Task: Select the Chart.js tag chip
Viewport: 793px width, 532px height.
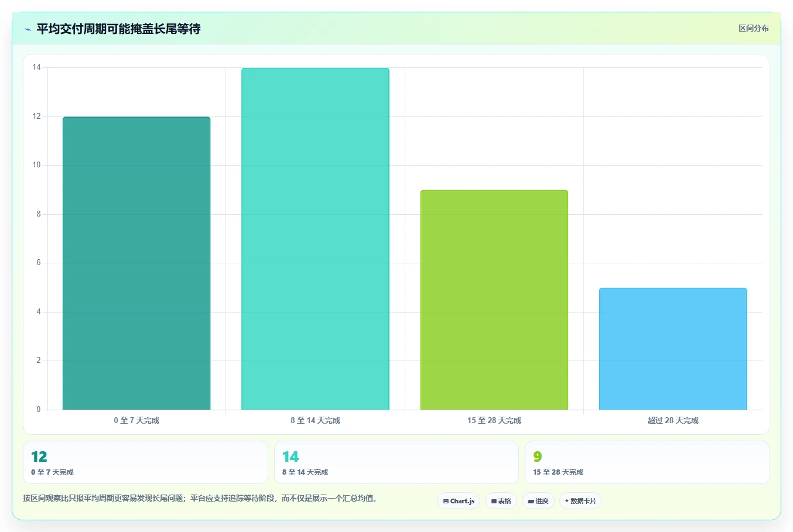Action: (x=459, y=501)
